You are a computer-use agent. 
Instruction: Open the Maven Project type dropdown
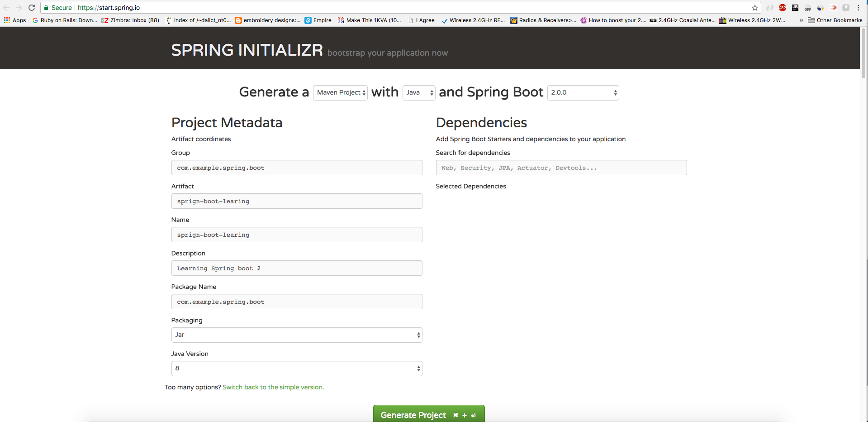pos(340,92)
